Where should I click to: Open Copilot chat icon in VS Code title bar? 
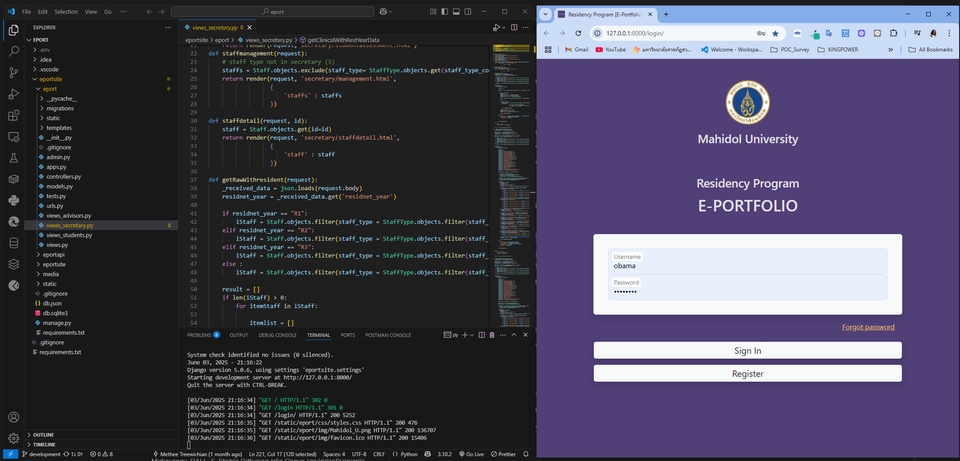click(x=383, y=12)
